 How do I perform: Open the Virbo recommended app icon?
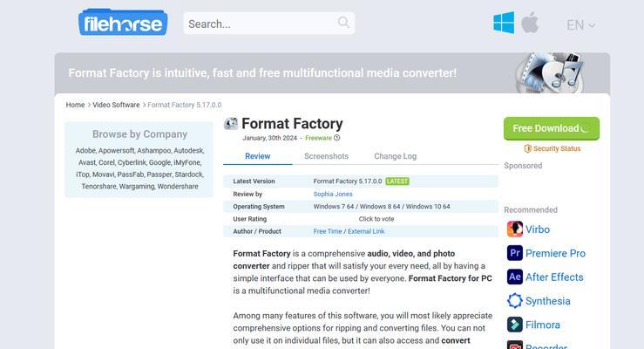(515, 229)
